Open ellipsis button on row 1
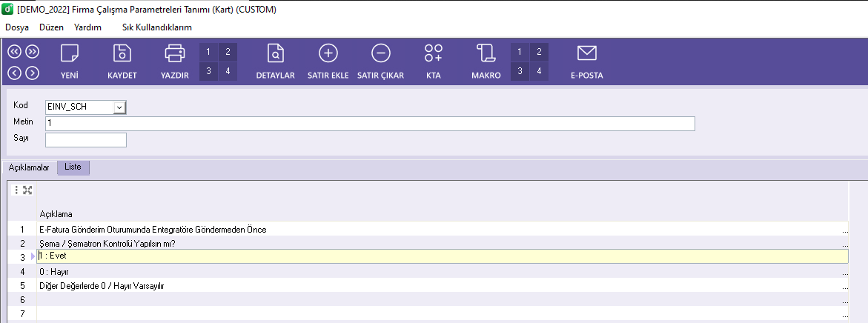 845,230
